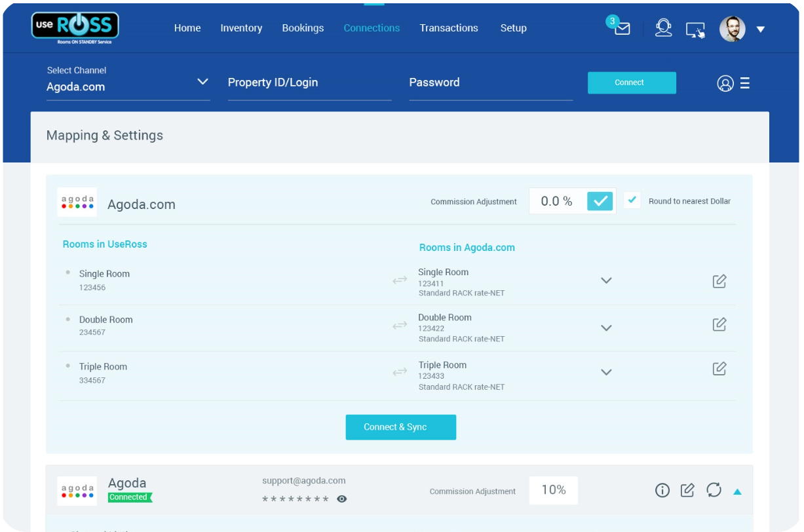Click the green Connected status badge
This screenshot has height=532, width=804.
pos(130,497)
